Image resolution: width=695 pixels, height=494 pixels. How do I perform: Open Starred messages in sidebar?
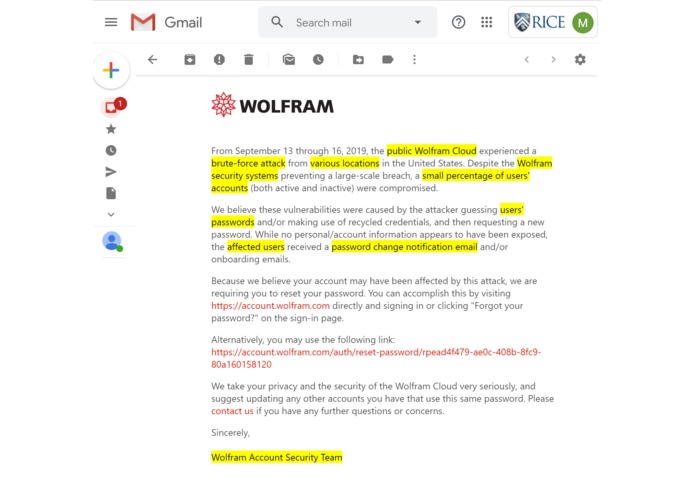point(111,129)
